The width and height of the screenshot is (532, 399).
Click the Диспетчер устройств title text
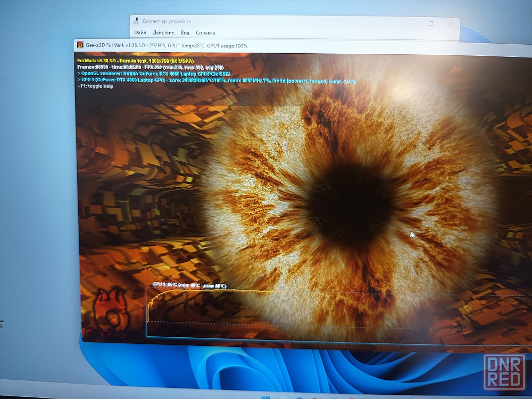click(167, 21)
